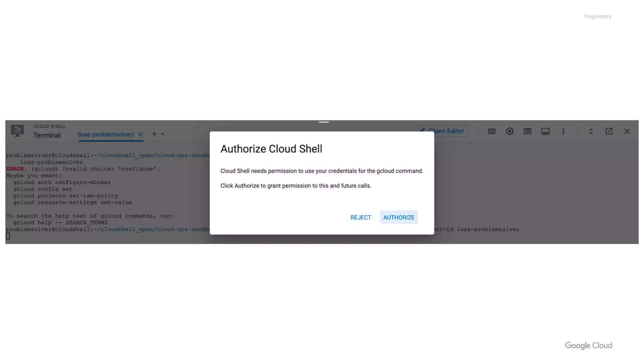
Task: Click the AUTHORIZE button
Action: click(x=399, y=217)
